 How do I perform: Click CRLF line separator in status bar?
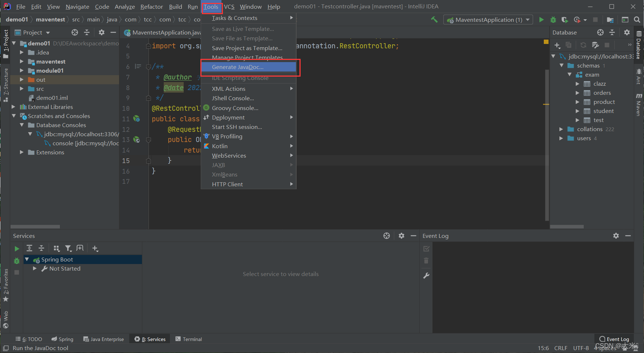pyautogui.click(x=561, y=348)
